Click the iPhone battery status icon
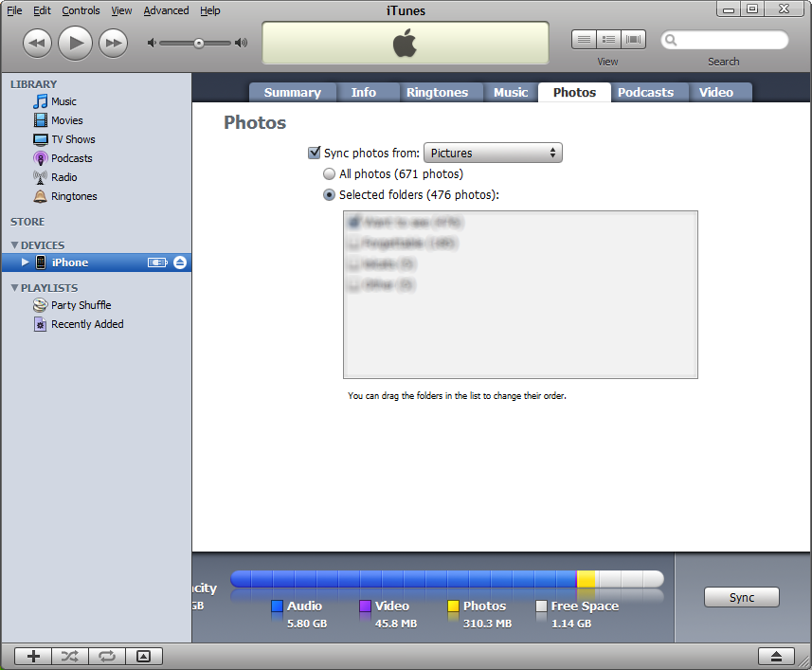This screenshot has width=812, height=670. pyautogui.click(x=157, y=263)
